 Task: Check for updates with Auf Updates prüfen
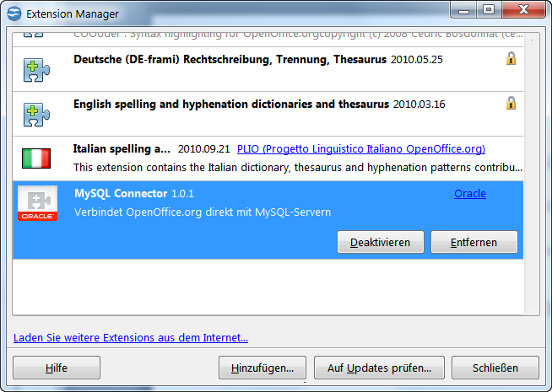tap(379, 368)
